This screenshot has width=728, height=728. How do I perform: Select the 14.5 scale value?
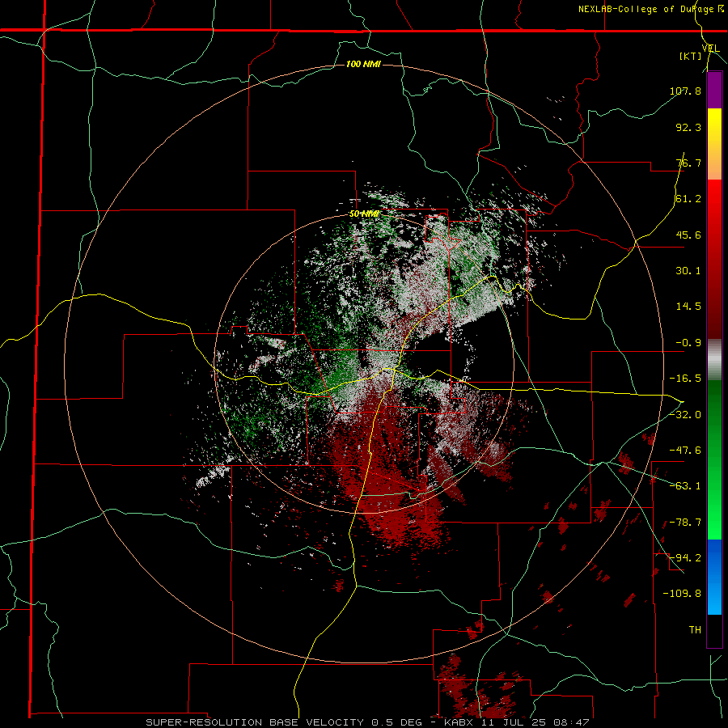tap(688, 307)
